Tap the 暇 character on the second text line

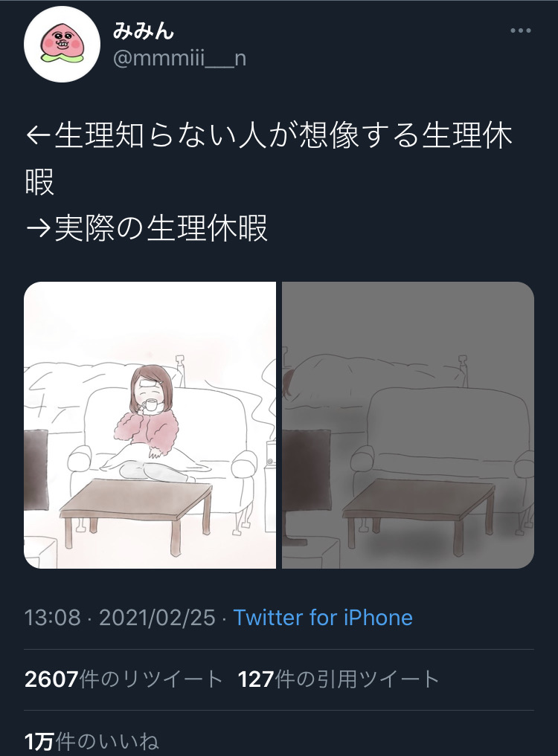39,182
